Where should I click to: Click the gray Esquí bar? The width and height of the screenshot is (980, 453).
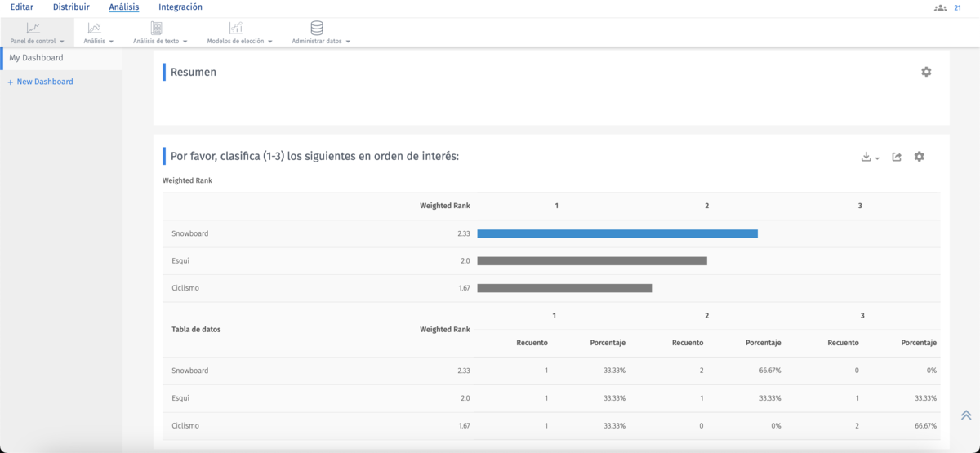pos(592,261)
